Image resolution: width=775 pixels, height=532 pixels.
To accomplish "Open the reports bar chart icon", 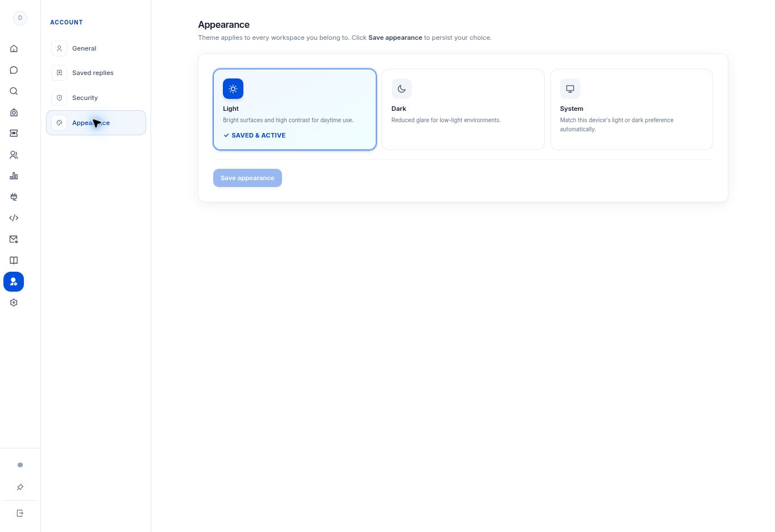I will [x=14, y=176].
